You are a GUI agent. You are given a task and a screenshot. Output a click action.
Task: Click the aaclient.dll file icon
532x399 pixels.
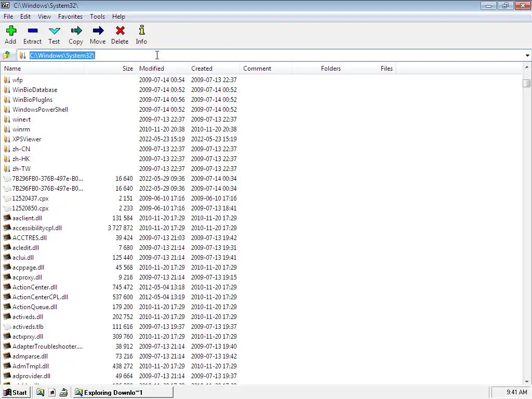pos(7,218)
